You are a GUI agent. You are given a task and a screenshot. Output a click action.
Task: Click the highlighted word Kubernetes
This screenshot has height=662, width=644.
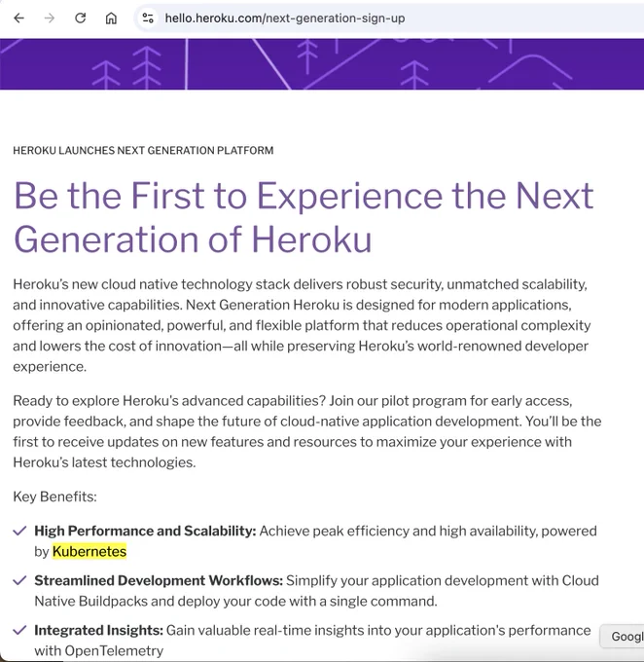[89, 551]
